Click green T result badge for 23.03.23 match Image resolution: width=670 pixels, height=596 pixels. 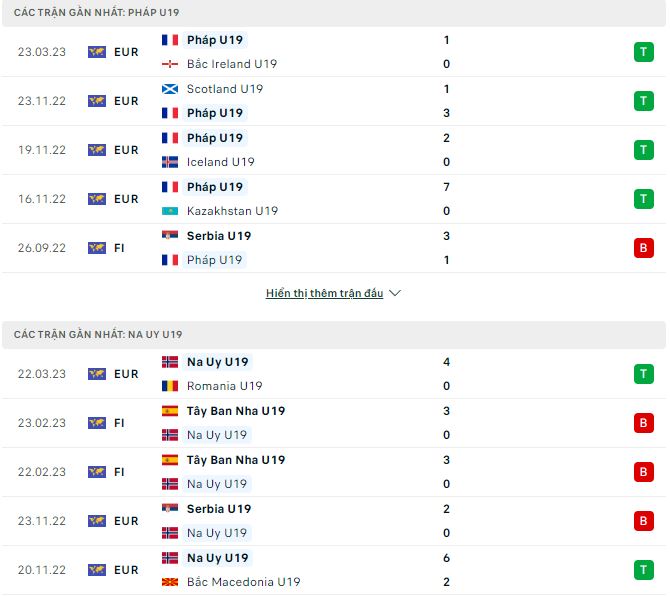(643, 52)
